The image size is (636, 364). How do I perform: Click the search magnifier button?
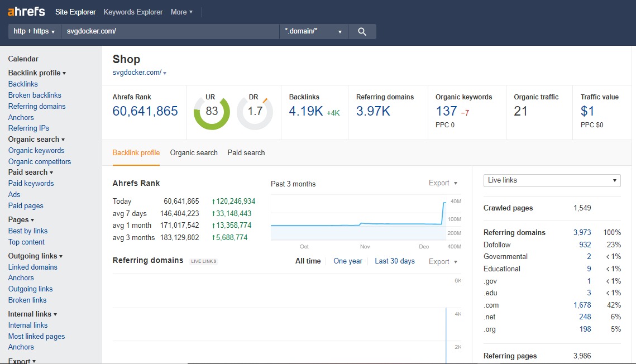tap(362, 32)
